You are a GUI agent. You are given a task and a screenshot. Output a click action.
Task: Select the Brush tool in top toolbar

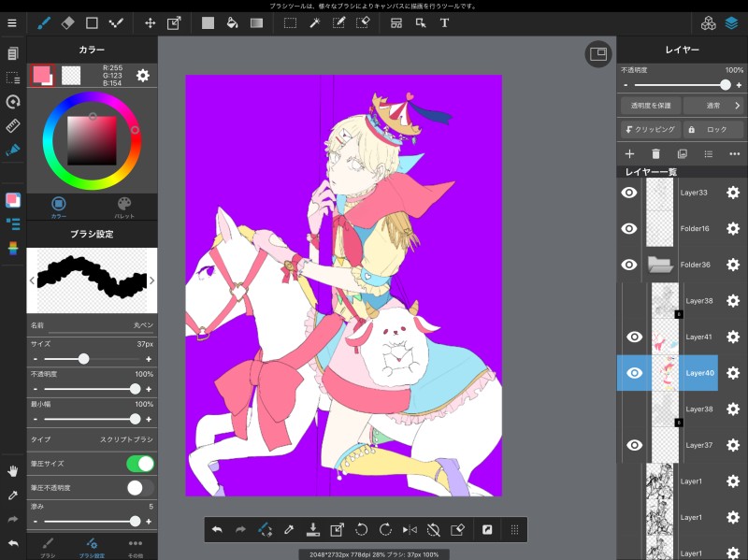coord(44,22)
